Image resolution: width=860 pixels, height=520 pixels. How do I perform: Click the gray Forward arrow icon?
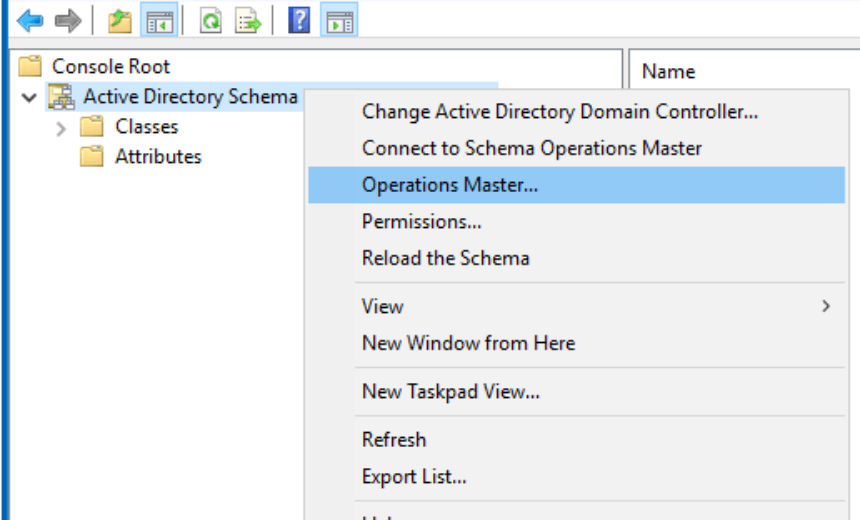(68, 21)
